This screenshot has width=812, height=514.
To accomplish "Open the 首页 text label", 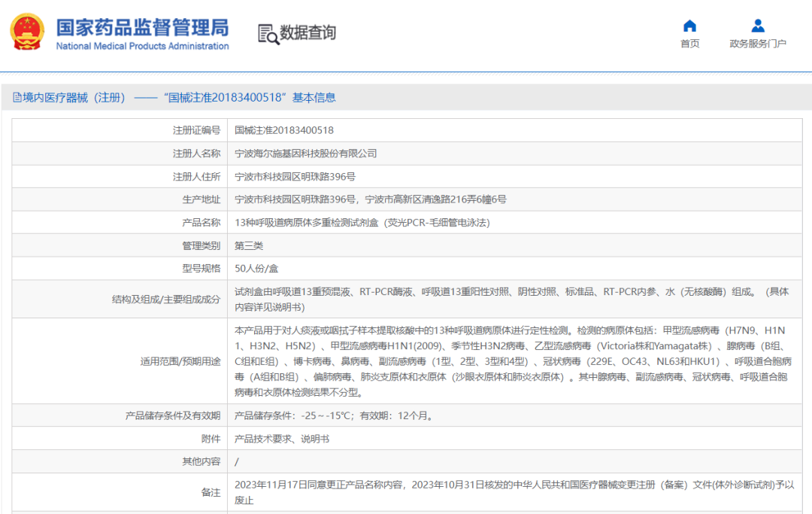I will pos(689,44).
